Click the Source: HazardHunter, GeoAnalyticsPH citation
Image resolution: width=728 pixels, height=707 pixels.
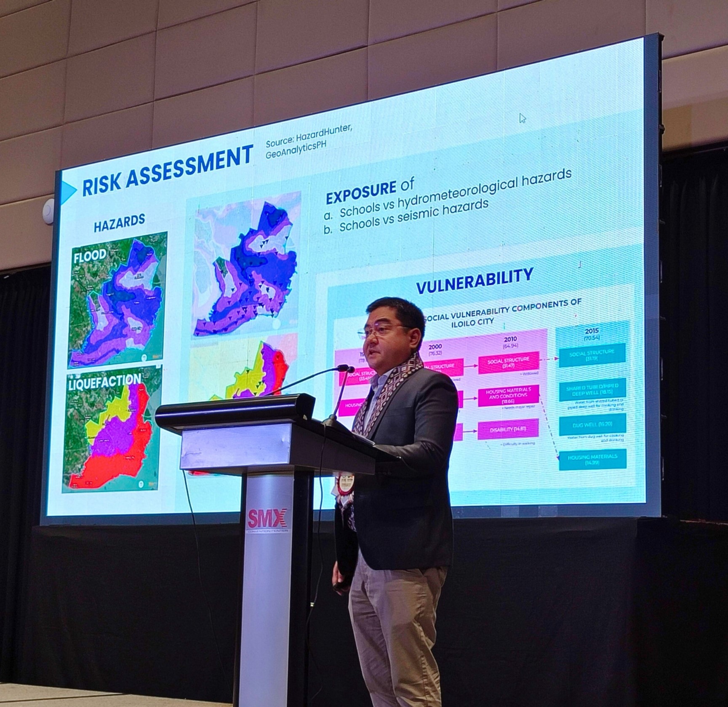(x=309, y=142)
